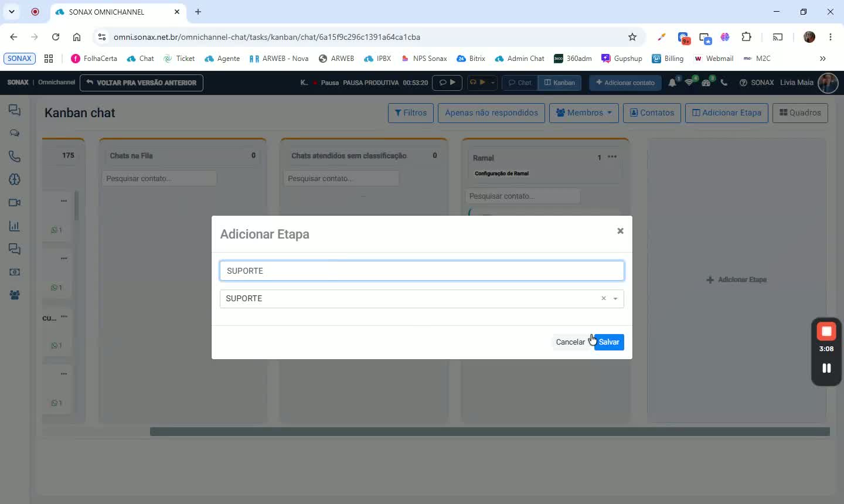Open the money icon in the sidebar
This screenshot has width=844, height=504.
pyautogui.click(x=15, y=272)
